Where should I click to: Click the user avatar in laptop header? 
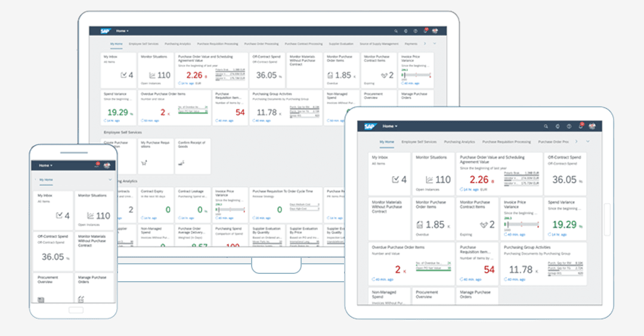pos(435,31)
